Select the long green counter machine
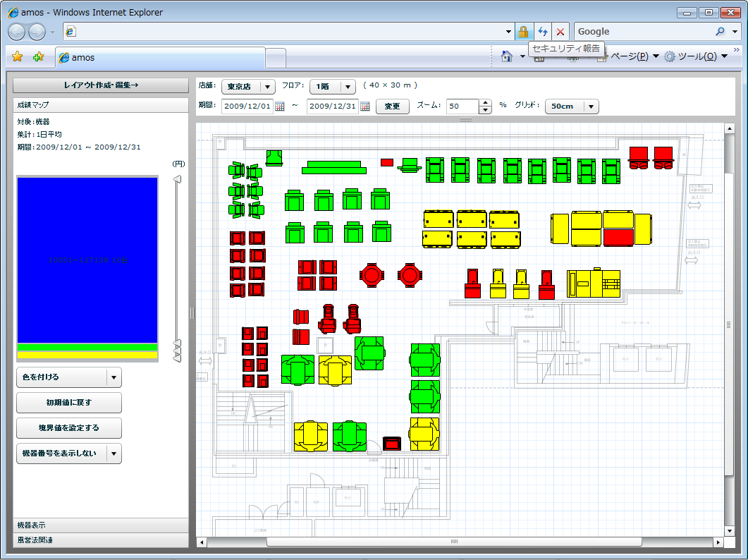This screenshot has height=560, width=748. point(334,168)
